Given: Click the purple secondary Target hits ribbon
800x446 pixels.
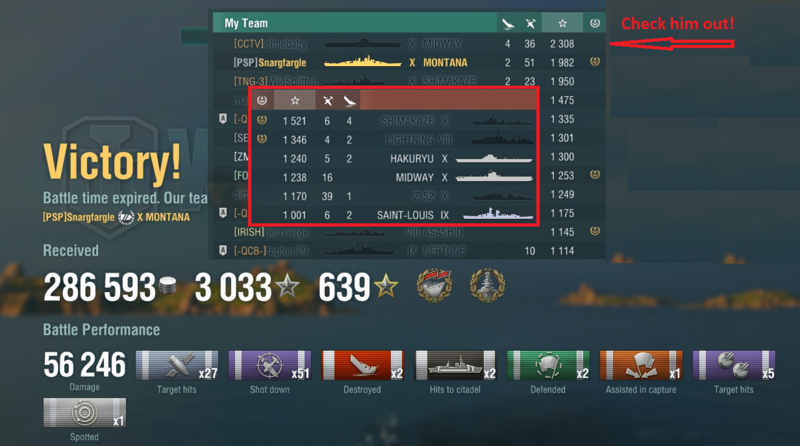Looking at the screenshot, I should [x=734, y=365].
